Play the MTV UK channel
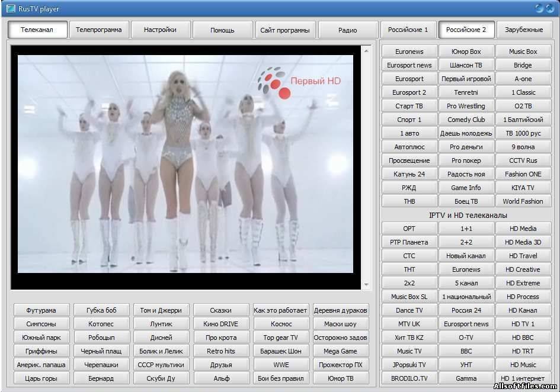 (x=409, y=324)
